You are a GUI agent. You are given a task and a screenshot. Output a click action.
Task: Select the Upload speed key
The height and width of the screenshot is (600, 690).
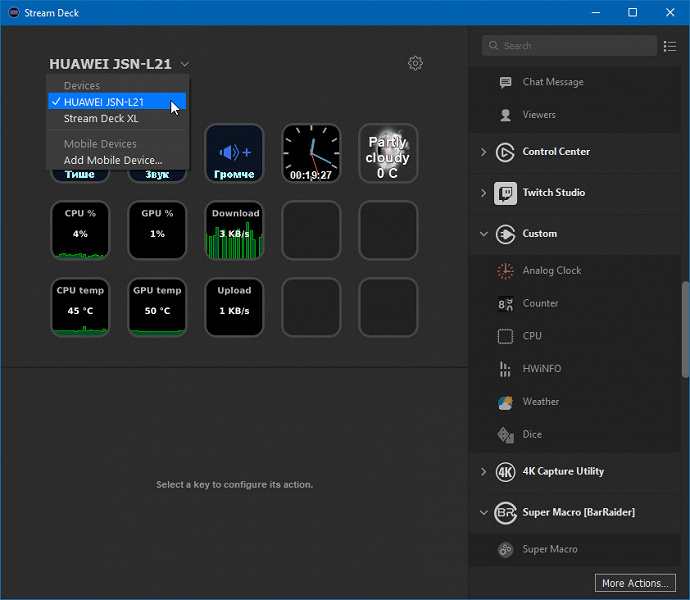[x=234, y=307]
